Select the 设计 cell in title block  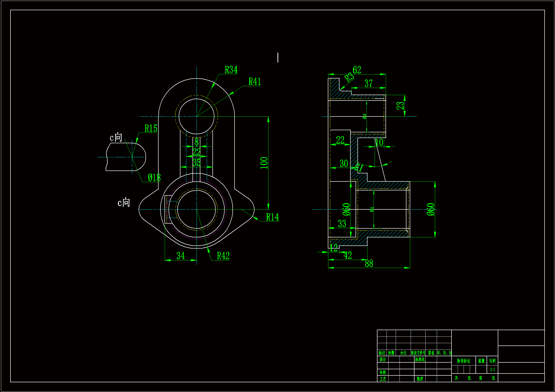click(x=382, y=360)
